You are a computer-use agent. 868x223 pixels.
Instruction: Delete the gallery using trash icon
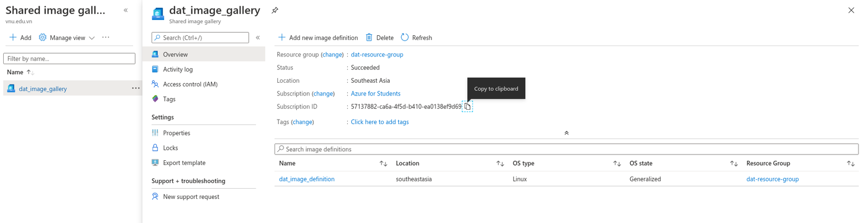369,37
